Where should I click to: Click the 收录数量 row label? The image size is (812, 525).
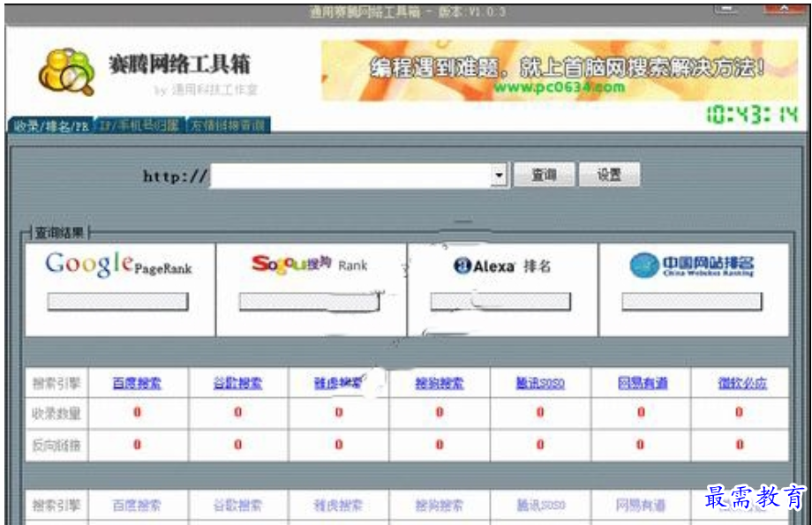click(x=56, y=413)
